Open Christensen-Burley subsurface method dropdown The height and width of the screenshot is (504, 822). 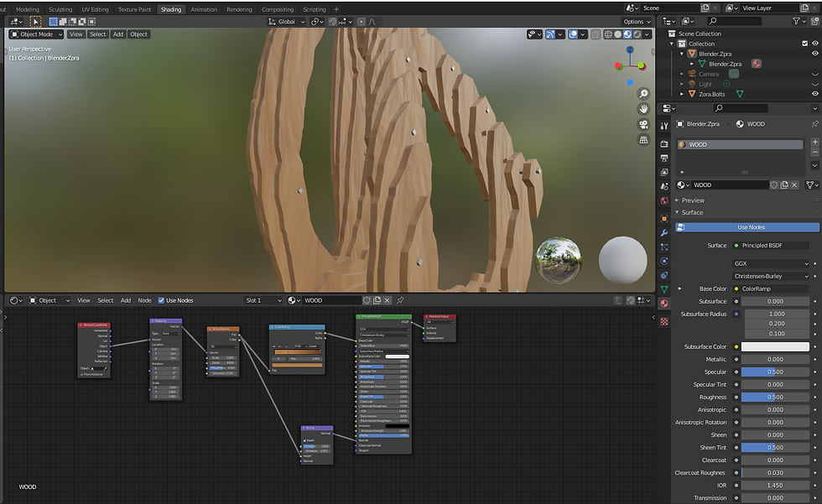point(771,276)
